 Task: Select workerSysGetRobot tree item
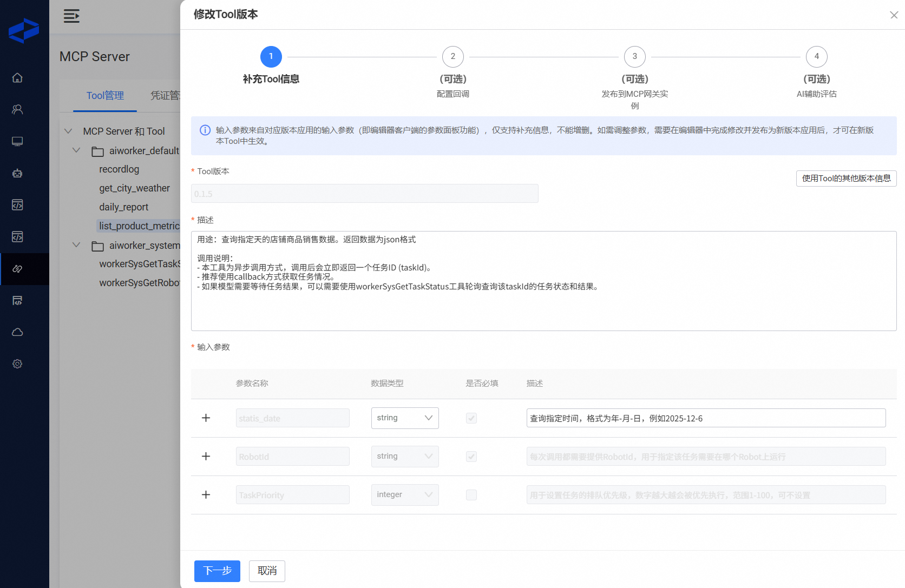[x=139, y=283]
